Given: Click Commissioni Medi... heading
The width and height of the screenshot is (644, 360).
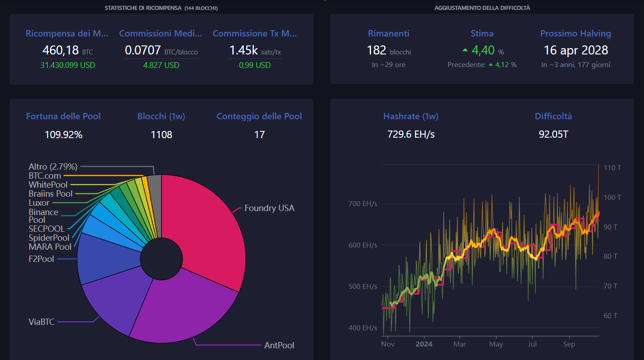Looking at the screenshot, I should tap(161, 33).
